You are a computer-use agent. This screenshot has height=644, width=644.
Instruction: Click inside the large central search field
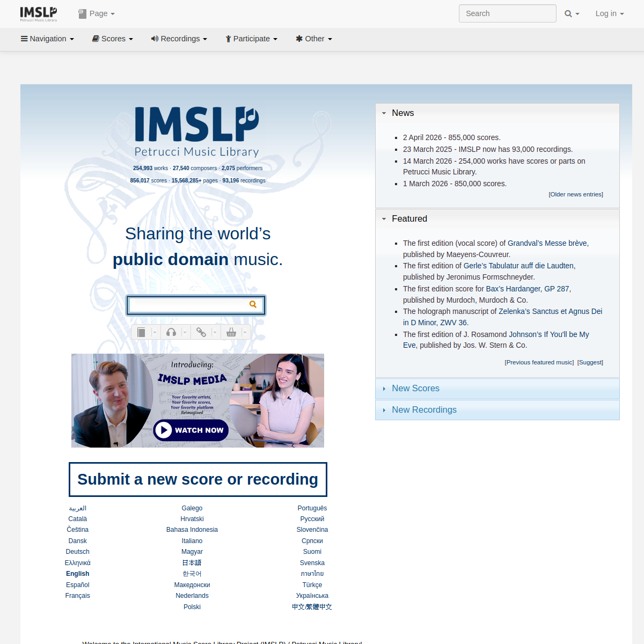(188, 304)
